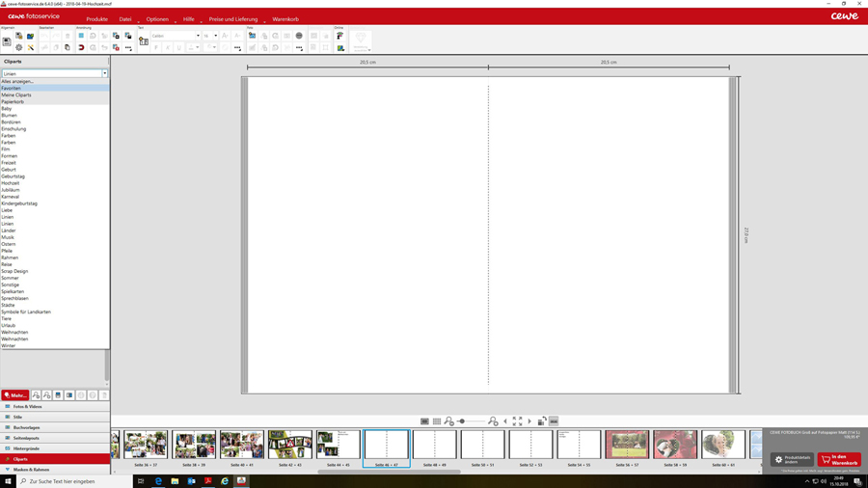Click the save project icon in Allgemein
The image size is (868, 488).
[x=7, y=41]
